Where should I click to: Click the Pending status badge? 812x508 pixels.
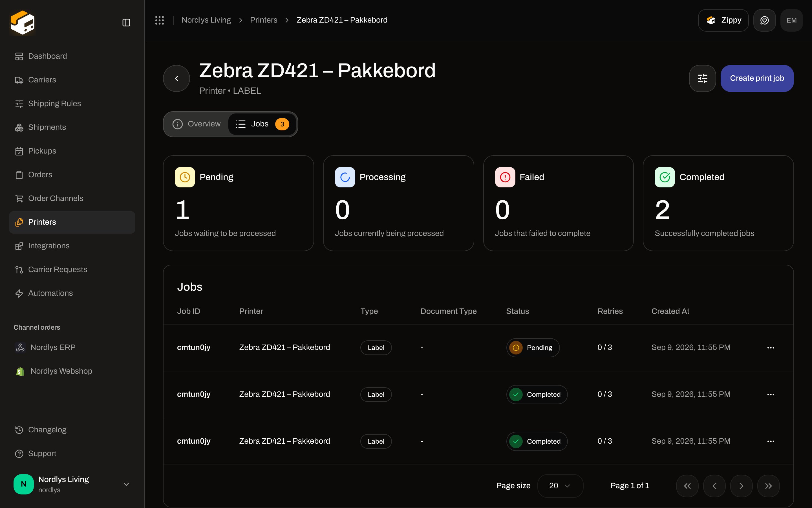pos(533,347)
